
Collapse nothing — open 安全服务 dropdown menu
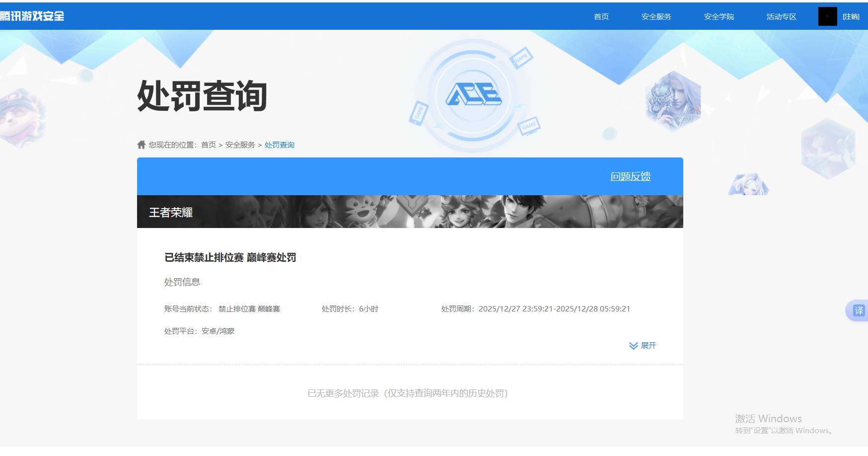656,16
